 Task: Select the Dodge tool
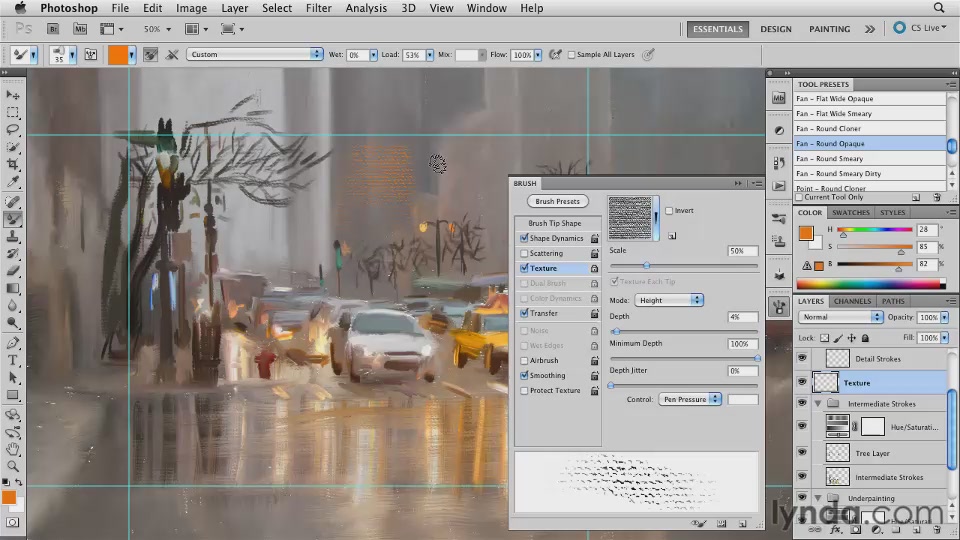(x=13, y=322)
